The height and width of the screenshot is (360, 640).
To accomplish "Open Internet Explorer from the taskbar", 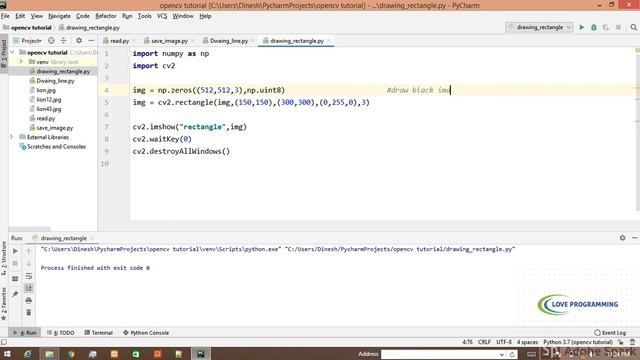I will point(28,354).
